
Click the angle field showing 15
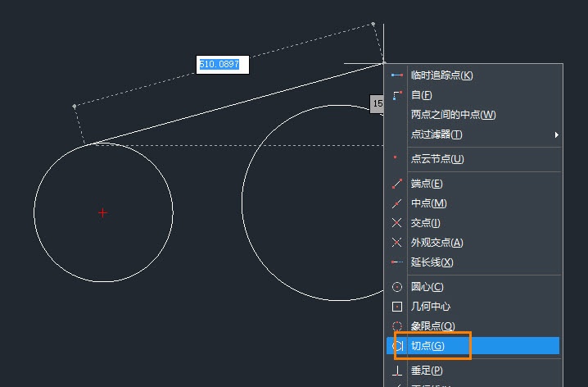point(378,104)
